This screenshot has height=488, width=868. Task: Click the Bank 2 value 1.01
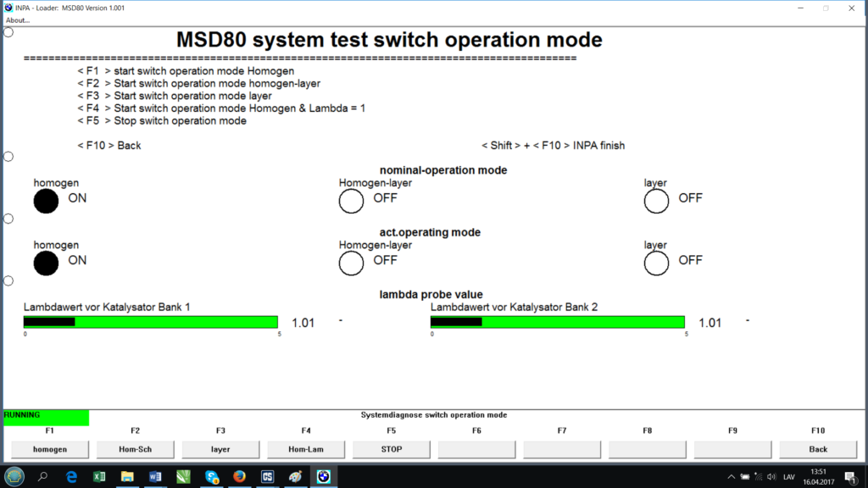click(709, 323)
